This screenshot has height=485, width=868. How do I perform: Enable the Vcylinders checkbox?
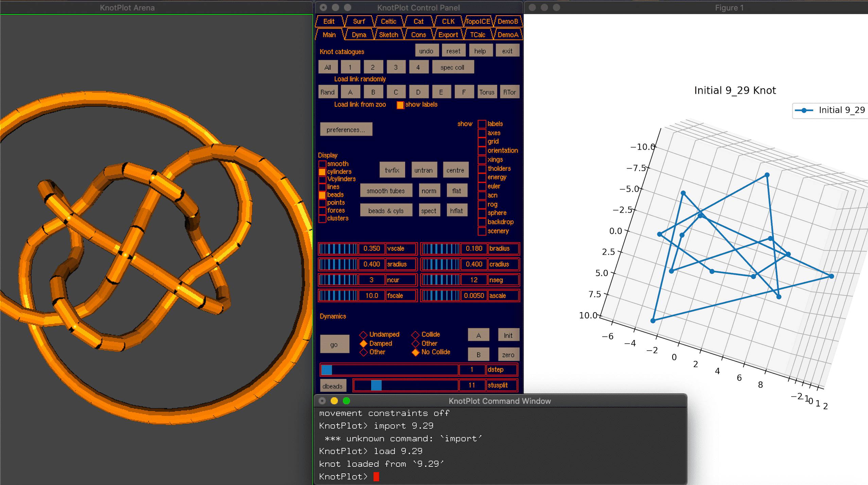(322, 179)
